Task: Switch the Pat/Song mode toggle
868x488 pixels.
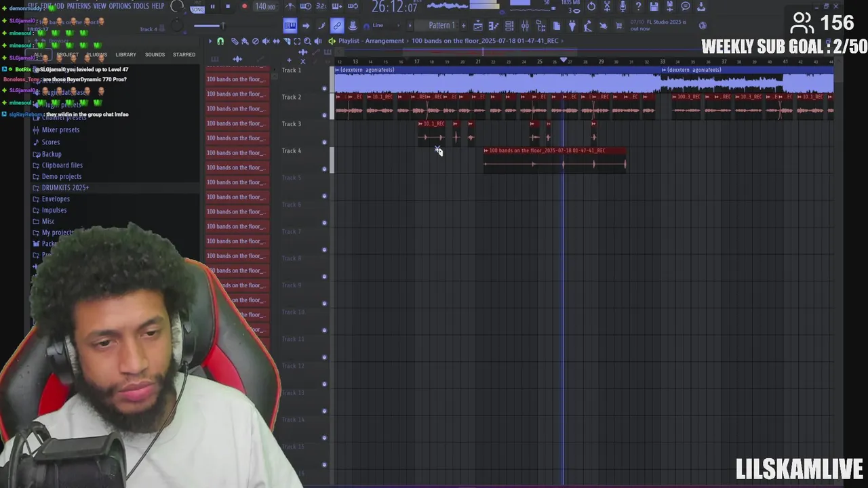Action: 197,7
